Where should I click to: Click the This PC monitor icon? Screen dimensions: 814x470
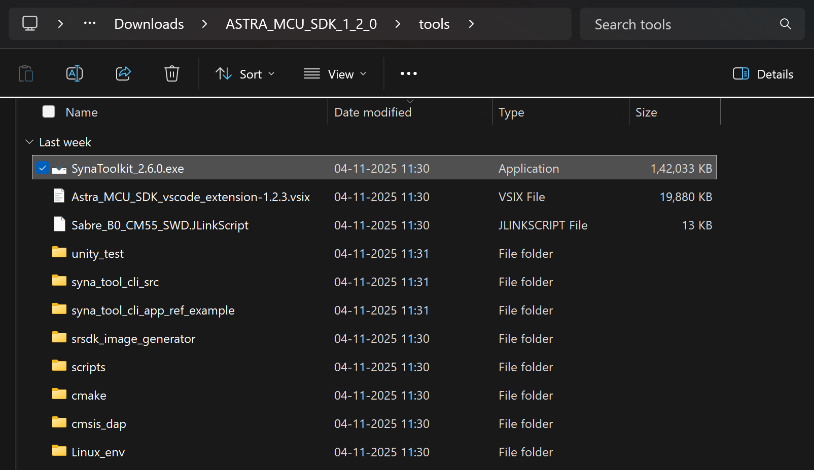[x=30, y=24]
